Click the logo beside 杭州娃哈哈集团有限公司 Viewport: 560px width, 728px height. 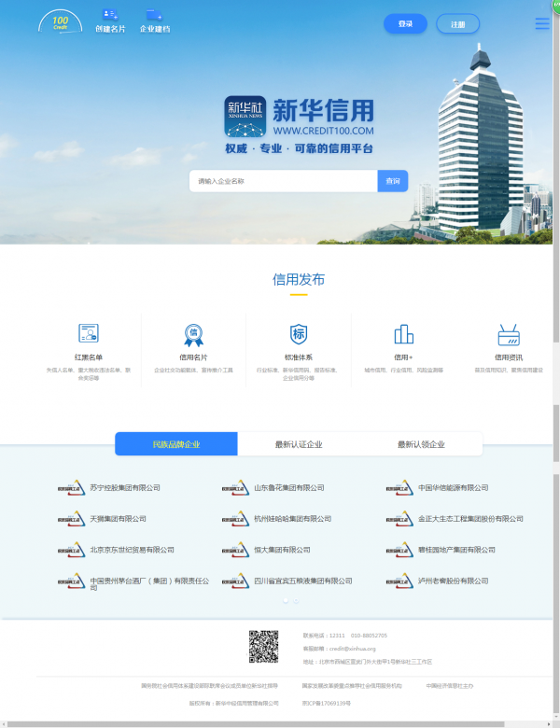click(235, 519)
